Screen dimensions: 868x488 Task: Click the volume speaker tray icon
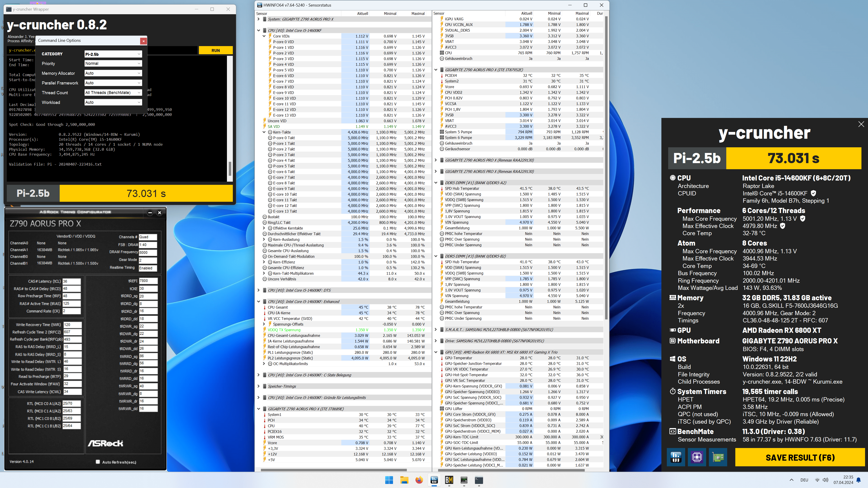click(x=825, y=480)
